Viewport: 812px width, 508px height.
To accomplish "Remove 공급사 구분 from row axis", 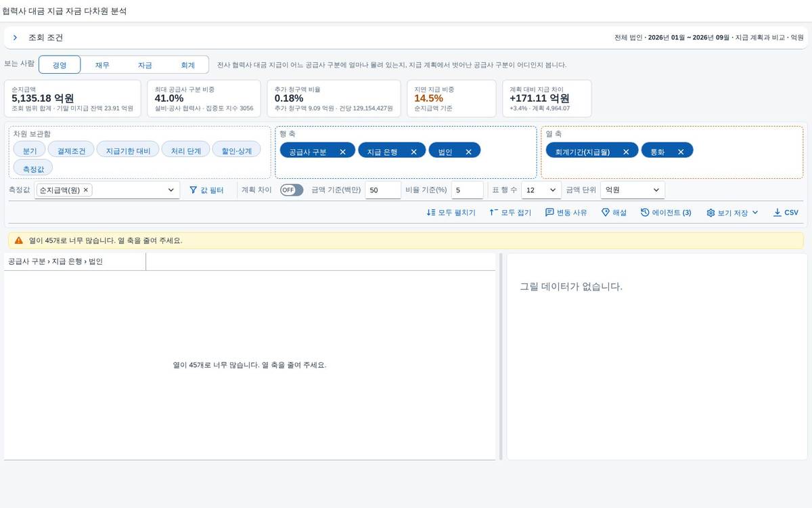I will coord(342,152).
